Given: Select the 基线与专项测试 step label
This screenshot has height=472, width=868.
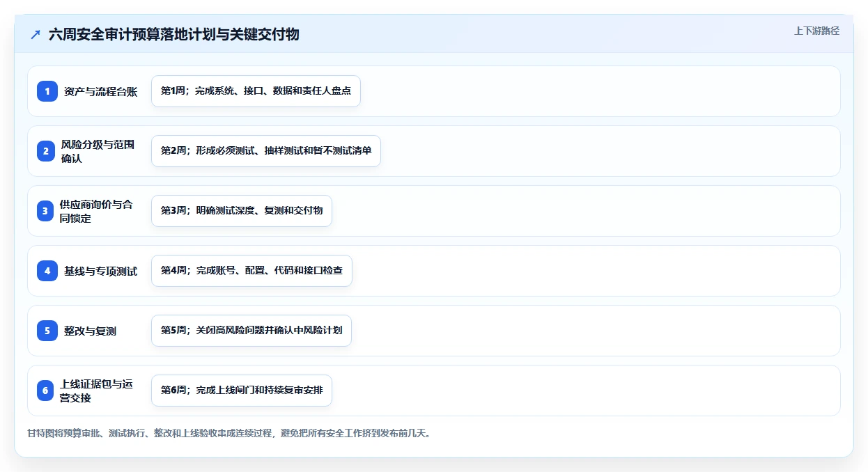Looking at the screenshot, I should click(x=100, y=271).
